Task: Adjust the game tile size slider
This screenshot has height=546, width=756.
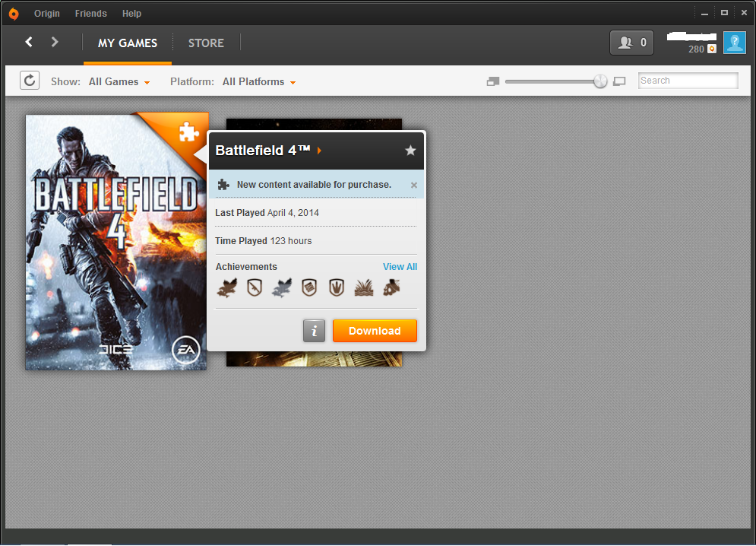Action: pyautogui.click(x=600, y=81)
